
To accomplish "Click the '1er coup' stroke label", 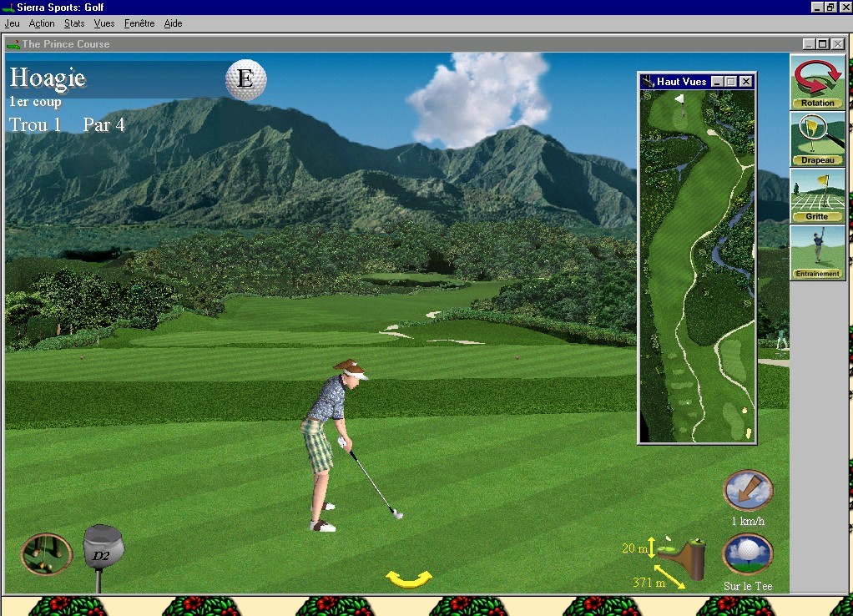I will pyautogui.click(x=35, y=102).
